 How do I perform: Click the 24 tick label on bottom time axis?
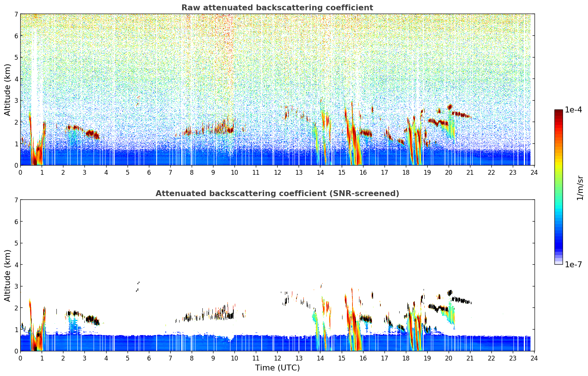click(x=534, y=358)
